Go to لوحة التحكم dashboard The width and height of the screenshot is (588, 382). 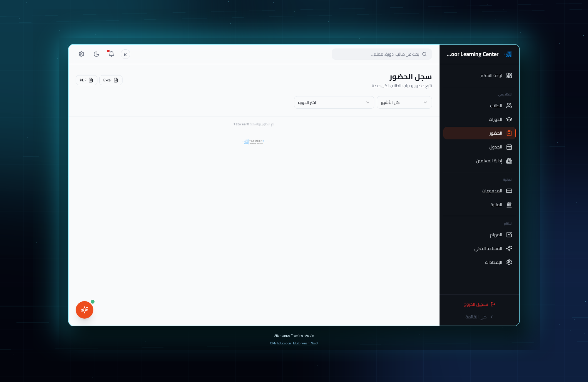click(480, 76)
